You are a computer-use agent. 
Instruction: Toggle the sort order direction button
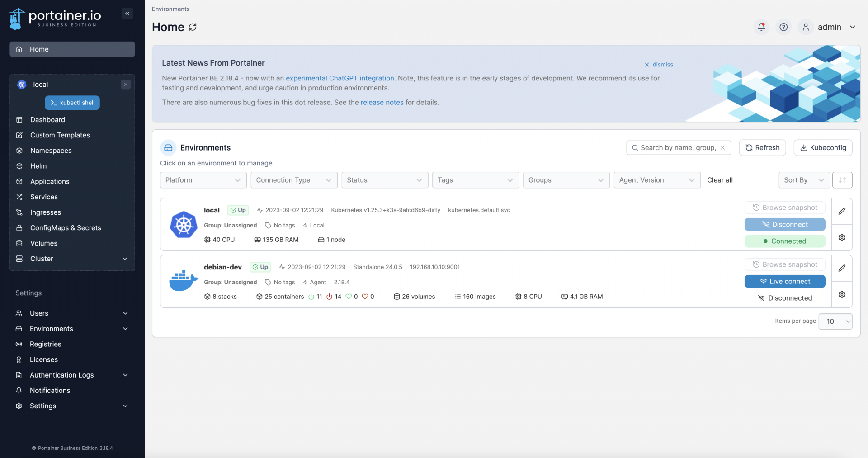[x=842, y=180]
